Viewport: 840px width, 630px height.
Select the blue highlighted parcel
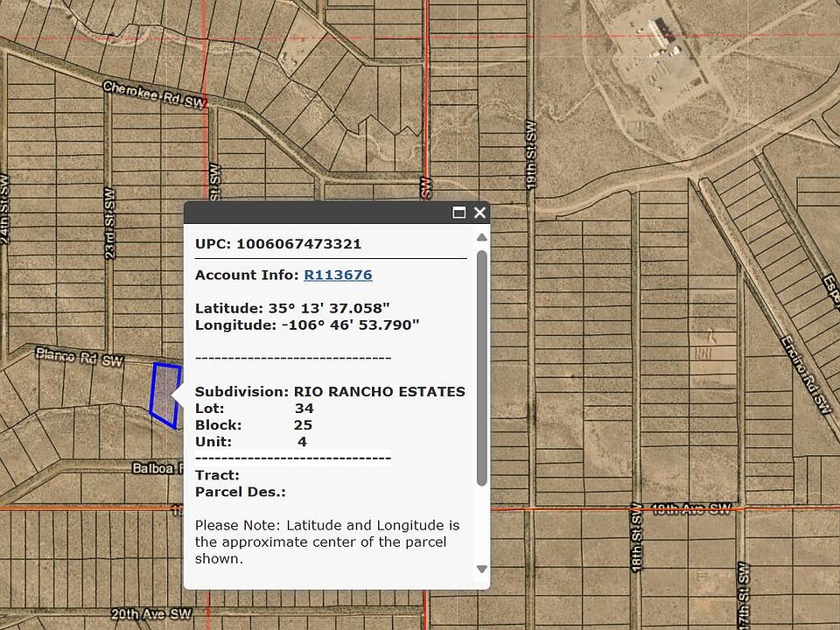pyautogui.click(x=164, y=394)
